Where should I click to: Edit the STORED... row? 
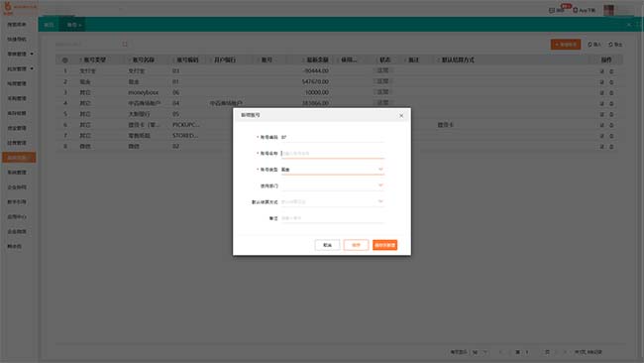(x=602, y=136)
